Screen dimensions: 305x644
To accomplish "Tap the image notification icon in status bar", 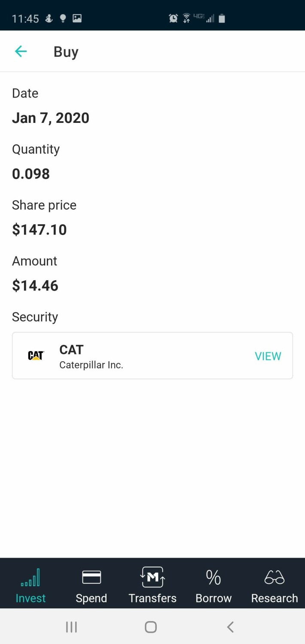I will coord(77,18).
